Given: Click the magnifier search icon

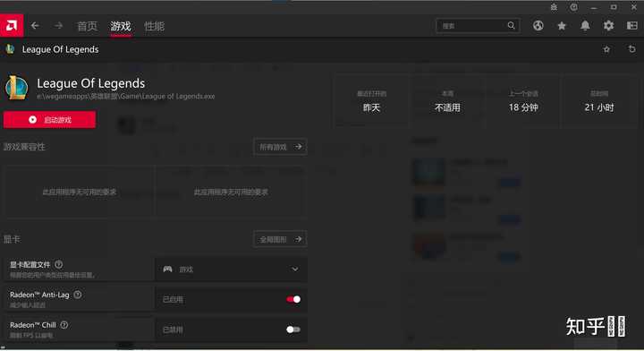Looking at the screenshot, I should [x=511, y=25].
